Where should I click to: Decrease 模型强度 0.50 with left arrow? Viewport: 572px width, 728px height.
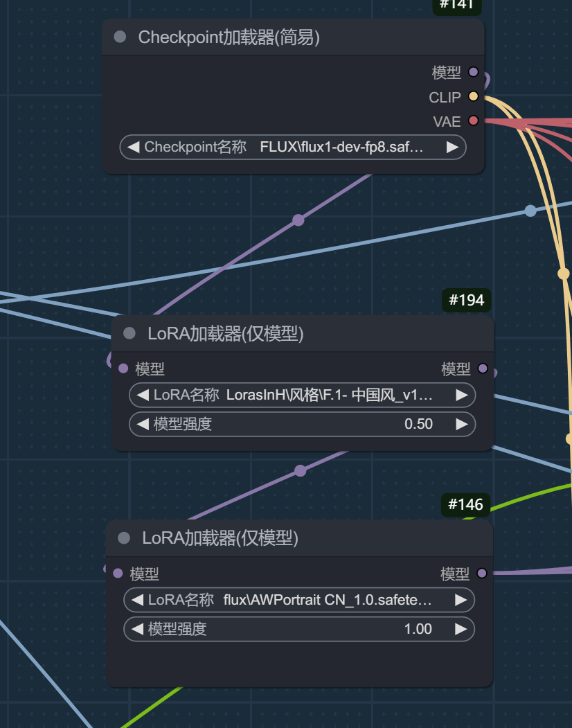143,424
